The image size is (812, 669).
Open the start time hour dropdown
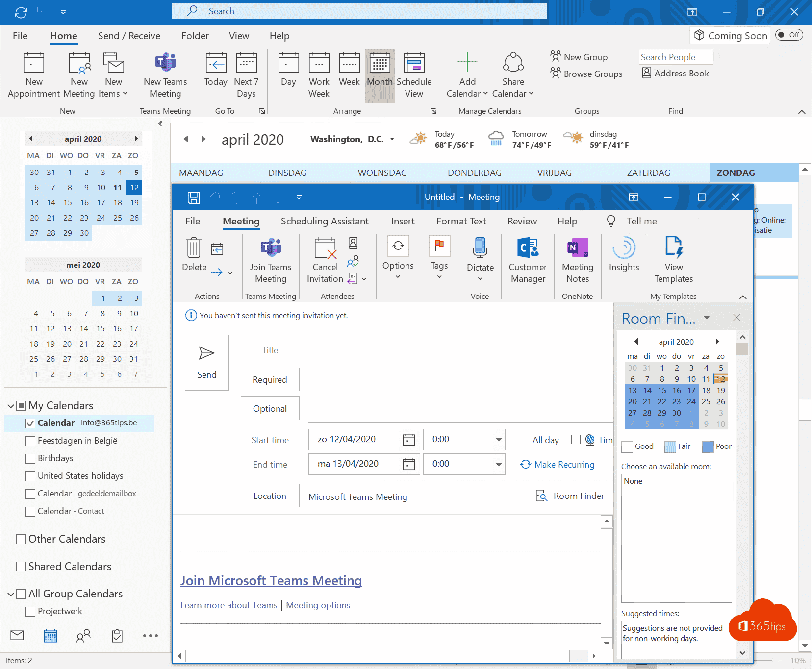pyautogui.click(x=498, y=440)
